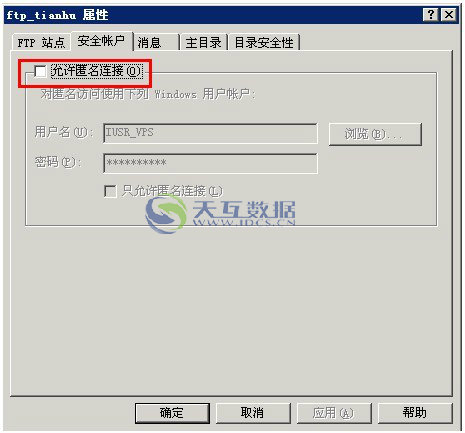
Task: Click the 浏览(B)... button
Action: coord(375,134)
